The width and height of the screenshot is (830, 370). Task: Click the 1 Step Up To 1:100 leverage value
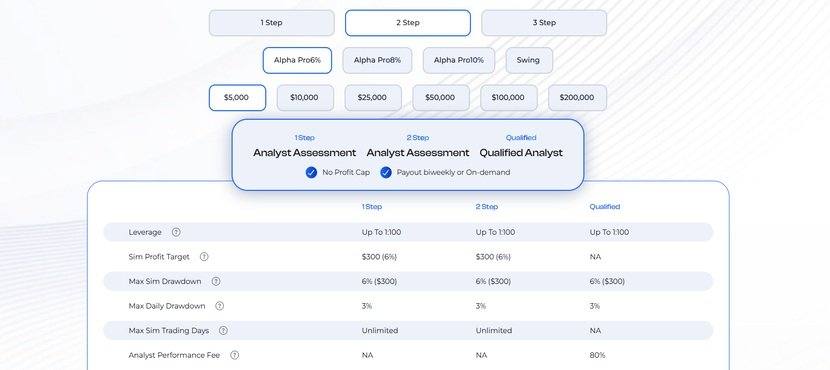click(x=381, y=232)
